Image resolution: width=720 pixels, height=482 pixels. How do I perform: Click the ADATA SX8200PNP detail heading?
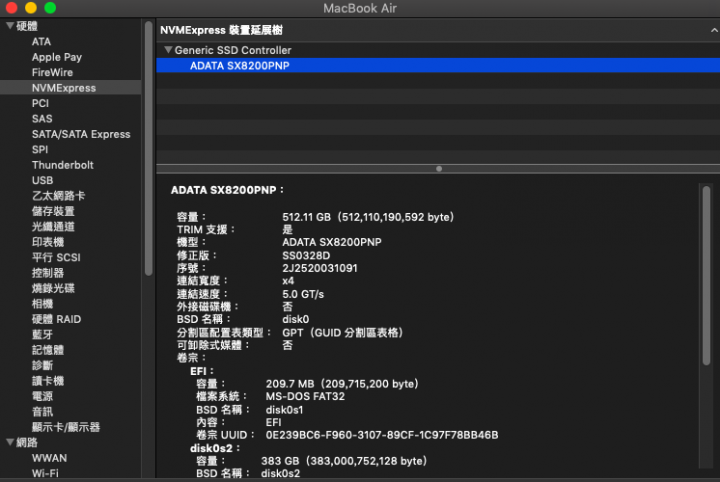227,190
